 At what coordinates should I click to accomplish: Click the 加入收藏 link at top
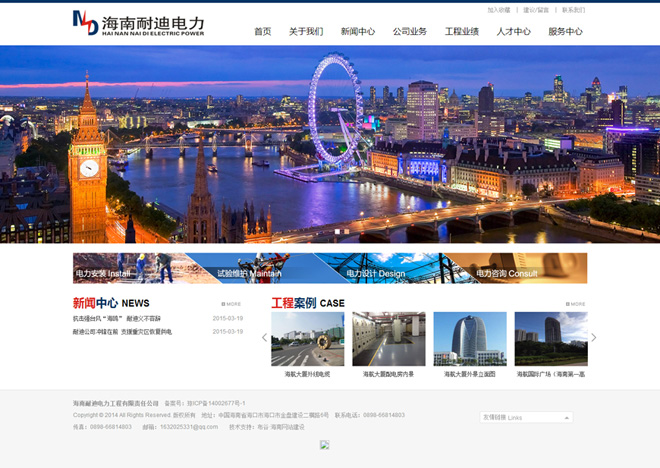click(498, 10)
